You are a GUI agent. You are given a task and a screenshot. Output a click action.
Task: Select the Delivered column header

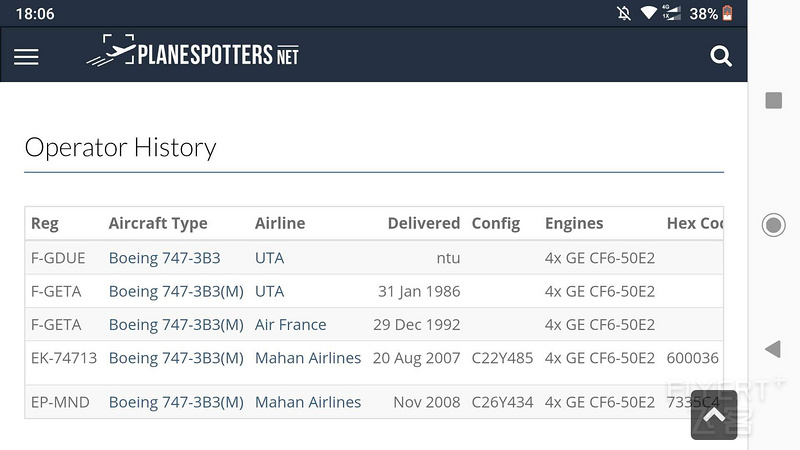coord(423,223)
